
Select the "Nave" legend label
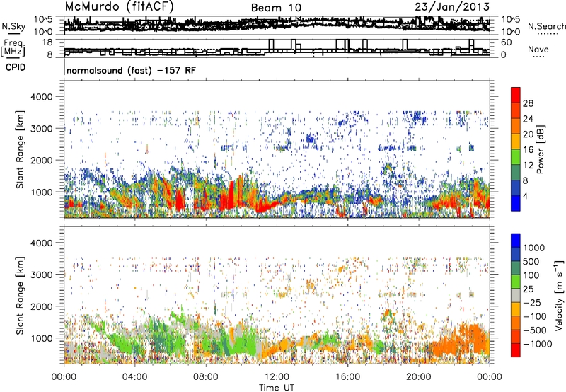538,49
